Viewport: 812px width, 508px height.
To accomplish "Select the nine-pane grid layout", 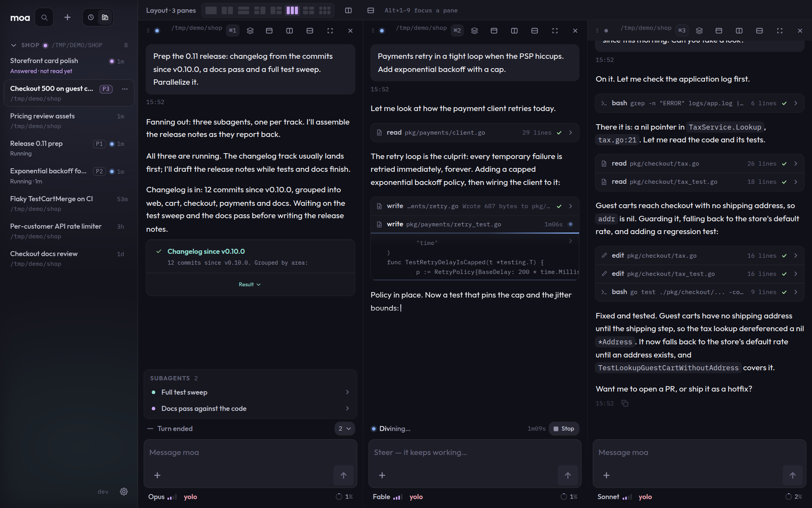I will 325,10.
